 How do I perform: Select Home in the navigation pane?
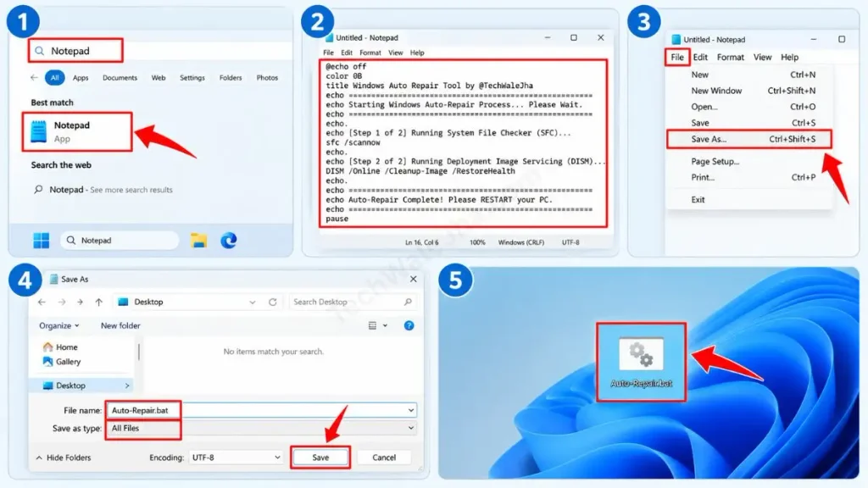[x=60, y=347]
